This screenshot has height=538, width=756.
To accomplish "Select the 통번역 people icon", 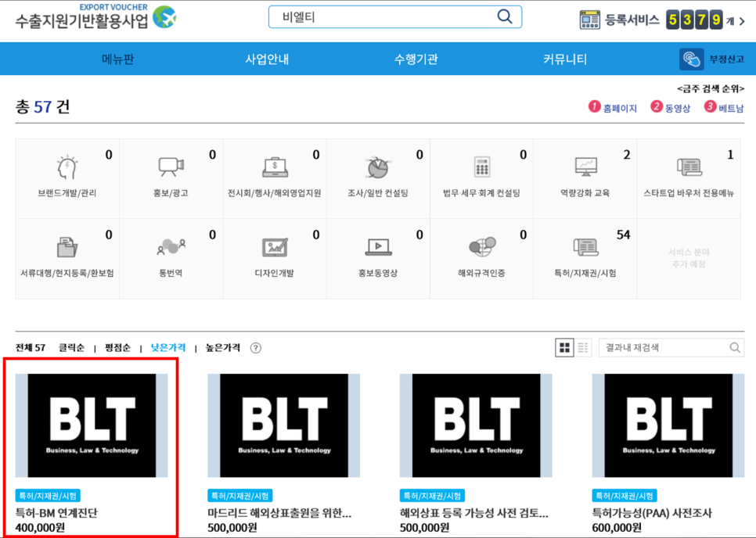I will point(171,246).
